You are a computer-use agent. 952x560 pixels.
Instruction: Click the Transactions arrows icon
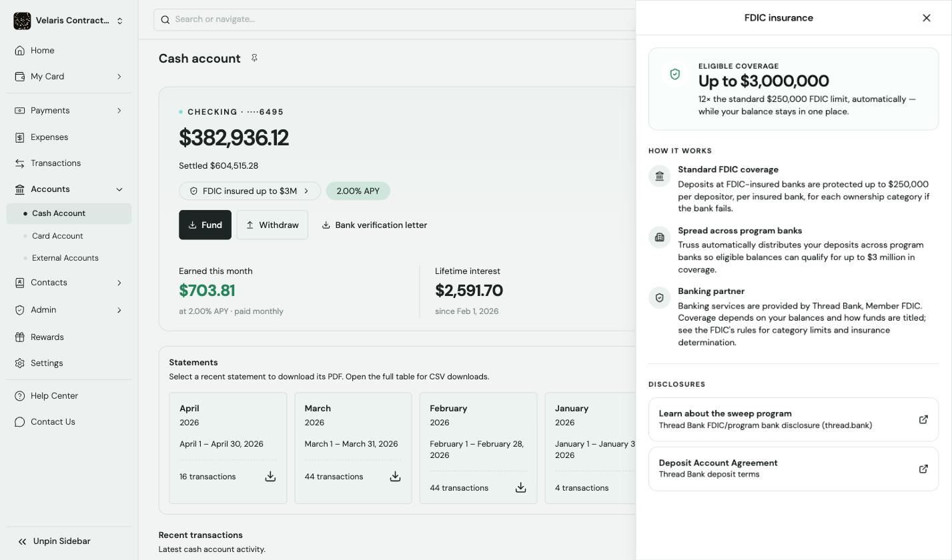point(20,163)
